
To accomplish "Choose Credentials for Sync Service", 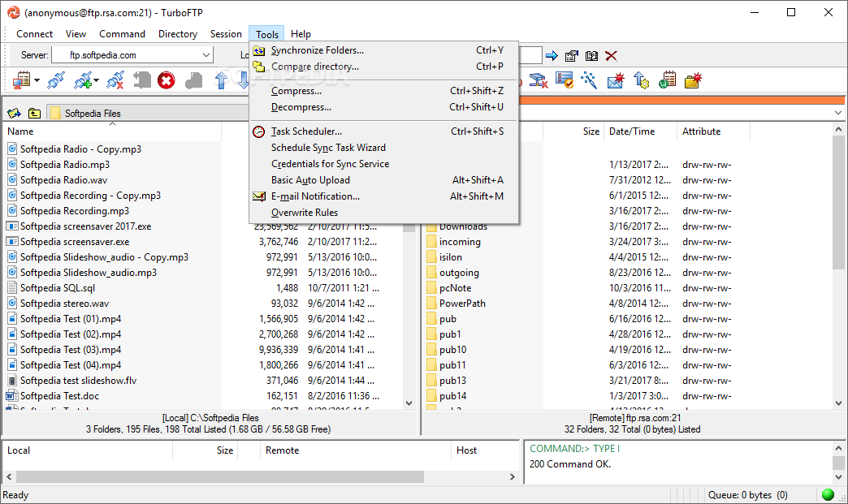I will pos(384,164).
